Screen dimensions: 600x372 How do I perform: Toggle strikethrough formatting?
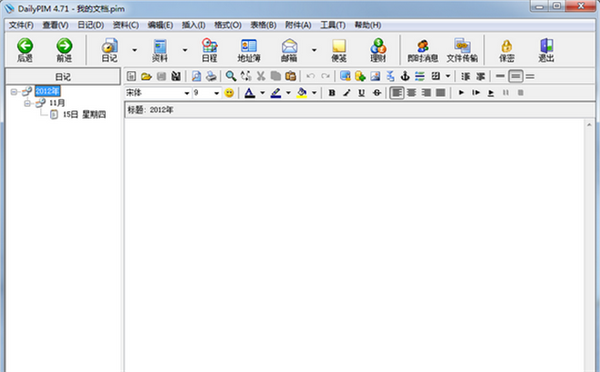coord(377,93)
